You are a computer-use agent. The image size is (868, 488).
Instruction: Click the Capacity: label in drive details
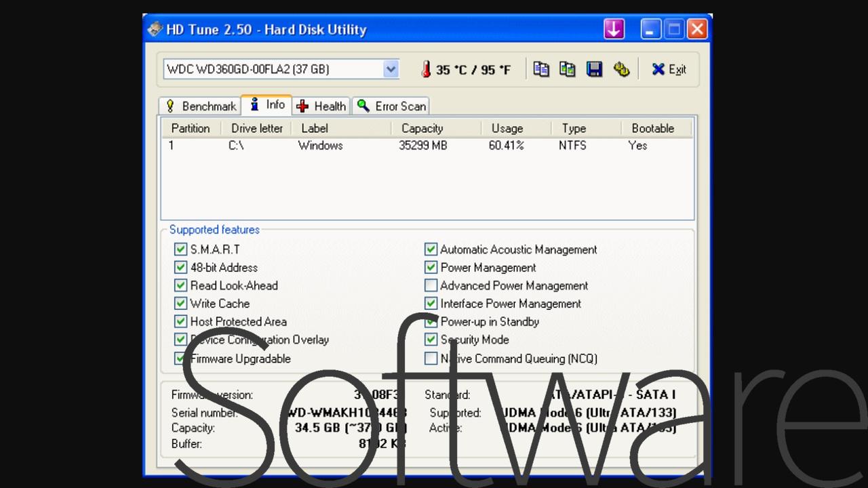(193, 428)
